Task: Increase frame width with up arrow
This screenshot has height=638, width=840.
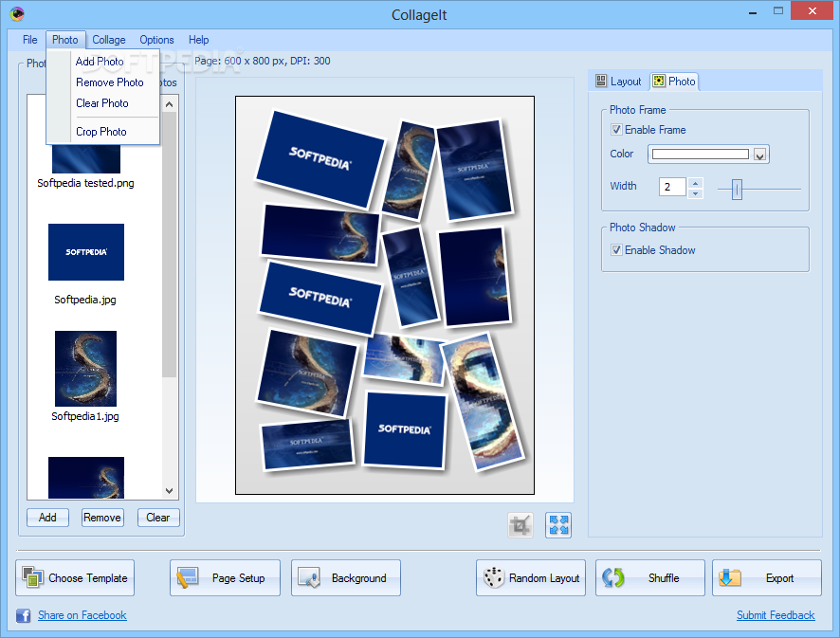Action: point(695,183)
